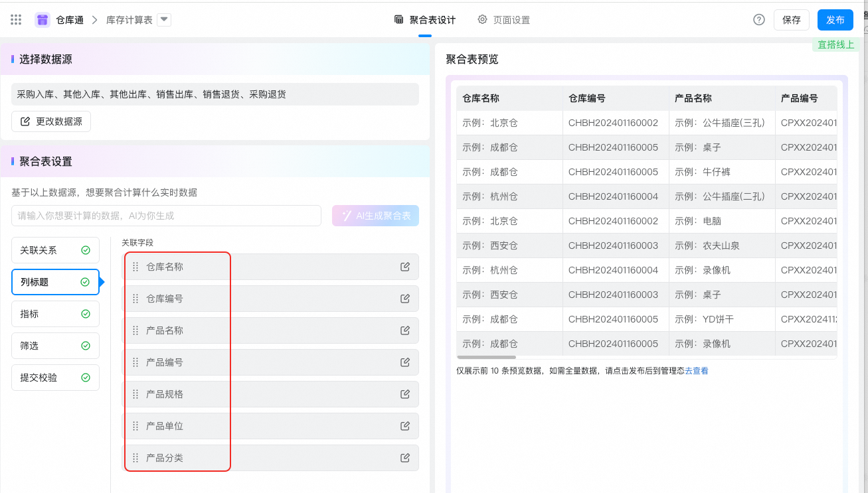
Task: Open the app grid launcher icon
Action: [x=16, y=20]
